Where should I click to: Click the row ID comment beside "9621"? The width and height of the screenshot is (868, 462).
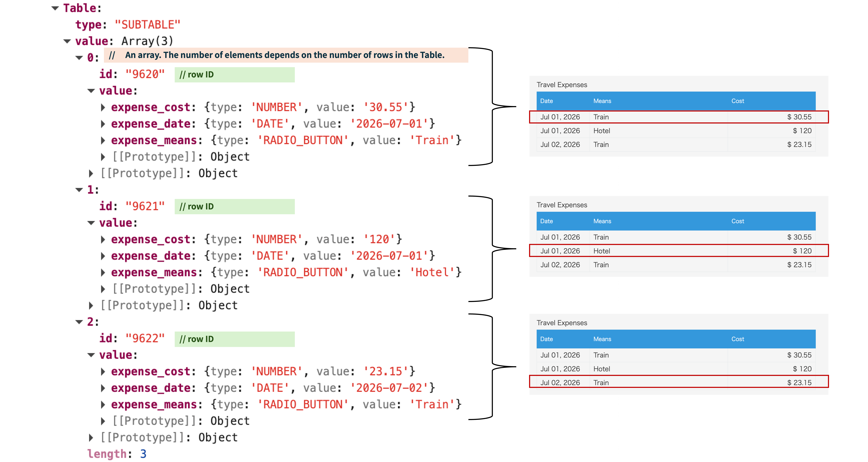(235, 207)
